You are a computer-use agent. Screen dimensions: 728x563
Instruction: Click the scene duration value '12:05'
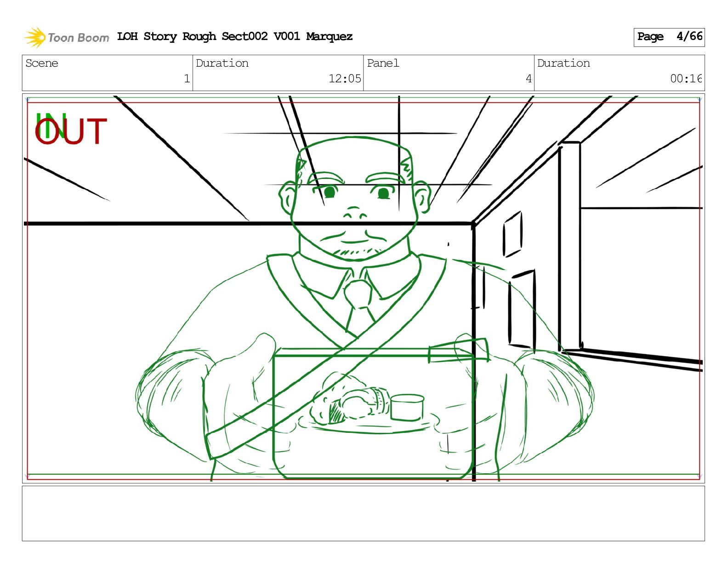[x=345, y=79]
